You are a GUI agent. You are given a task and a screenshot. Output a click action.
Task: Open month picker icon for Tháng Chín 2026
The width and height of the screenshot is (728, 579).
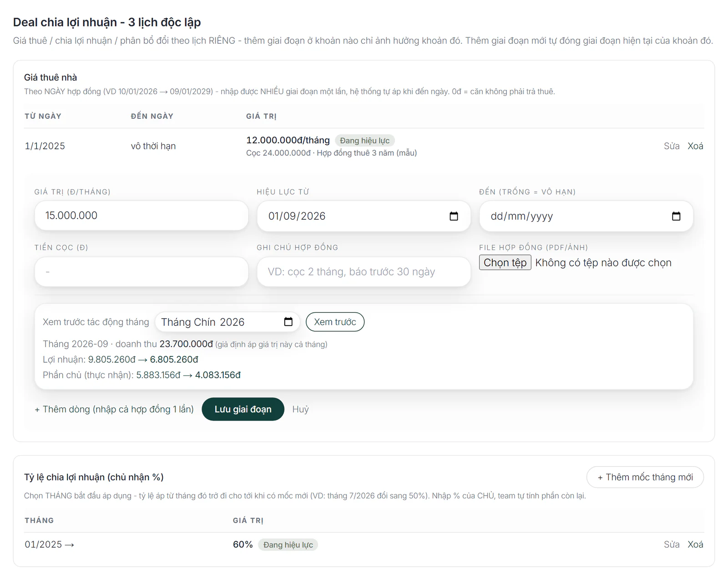(288, 322)
